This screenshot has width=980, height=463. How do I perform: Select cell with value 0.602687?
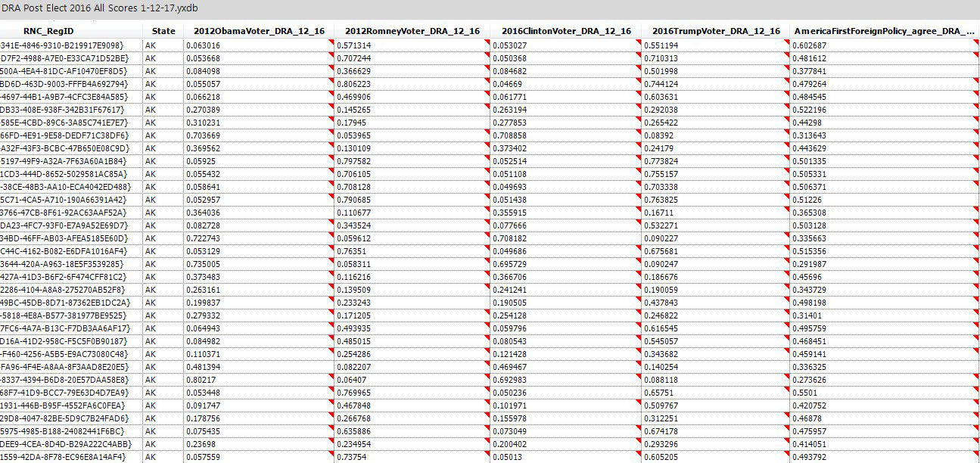click(885, 45)
